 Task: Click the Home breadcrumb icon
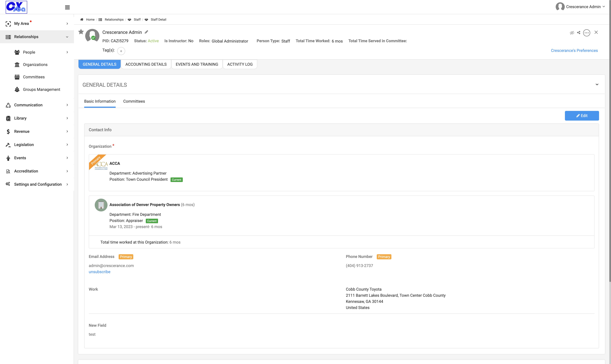(x=82, y=19)
